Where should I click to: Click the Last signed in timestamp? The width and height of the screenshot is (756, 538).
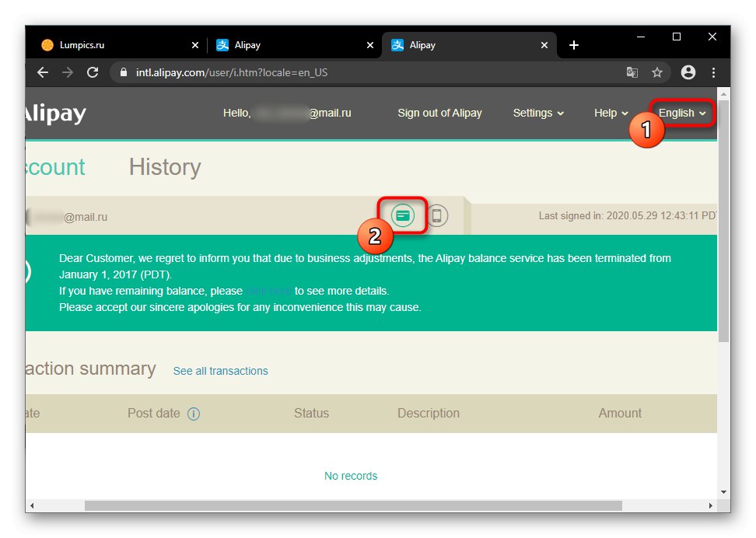point(628,215)
